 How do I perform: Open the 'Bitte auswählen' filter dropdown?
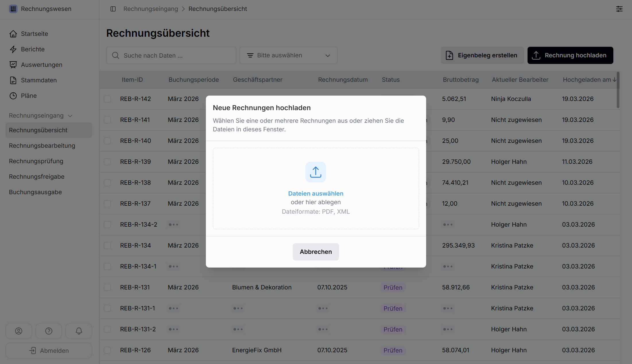[x=288, y=55]
